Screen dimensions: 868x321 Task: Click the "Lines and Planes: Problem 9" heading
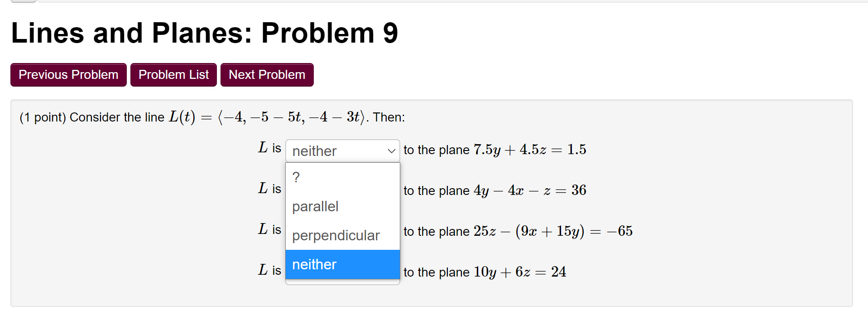coord(204,32)
